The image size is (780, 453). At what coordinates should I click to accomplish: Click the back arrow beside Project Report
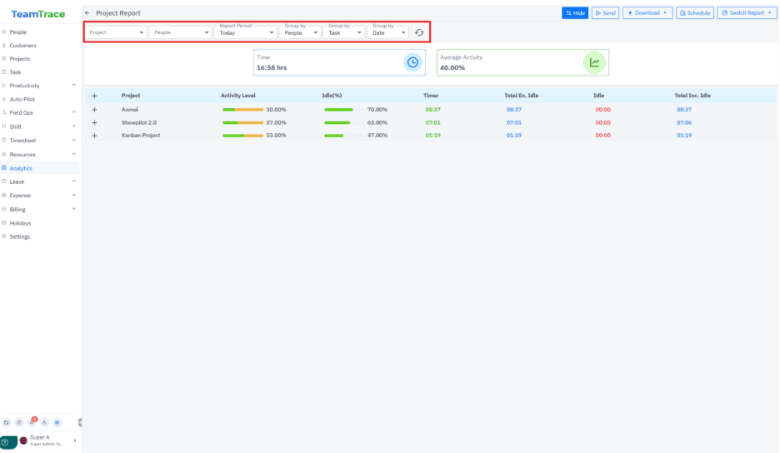pyautogui.click(x=87, y=13)
